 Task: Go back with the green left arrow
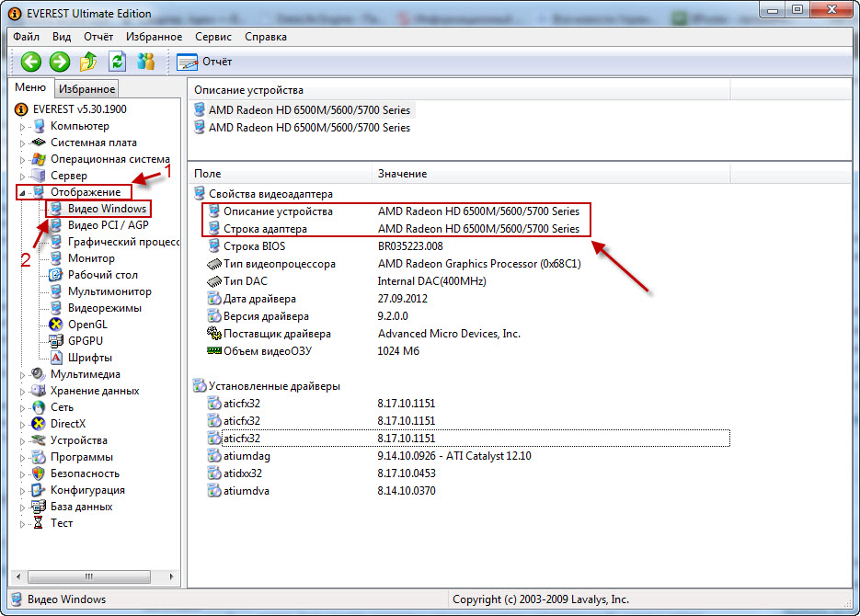30,62
